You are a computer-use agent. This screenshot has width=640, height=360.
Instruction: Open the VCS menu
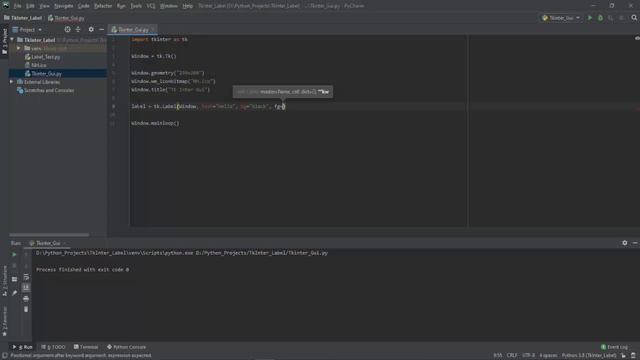click(x=151, y=6)
